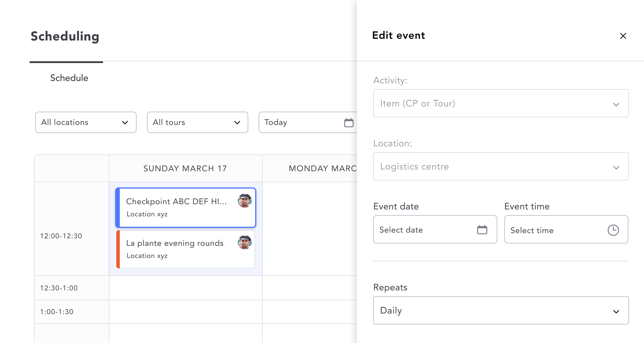The height and width of the screenshot is (343, 644).
Task: Click the SUNDAY MARCH 17 column header
Action: (x=185, y=168)
